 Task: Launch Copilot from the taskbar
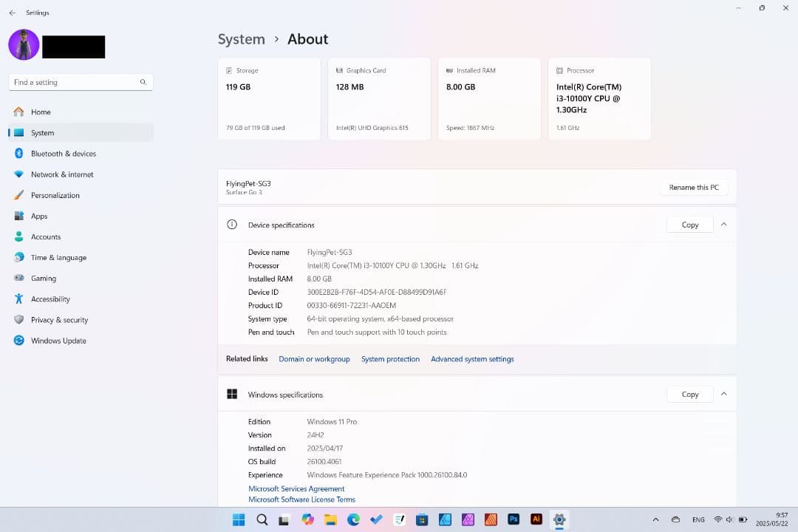[307, 519]
